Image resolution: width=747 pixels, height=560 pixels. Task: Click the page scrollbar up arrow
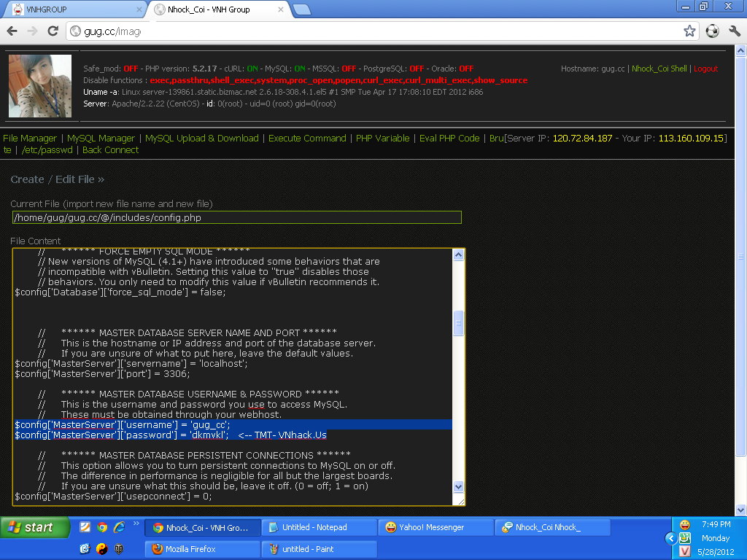click(x=740, y=50)
